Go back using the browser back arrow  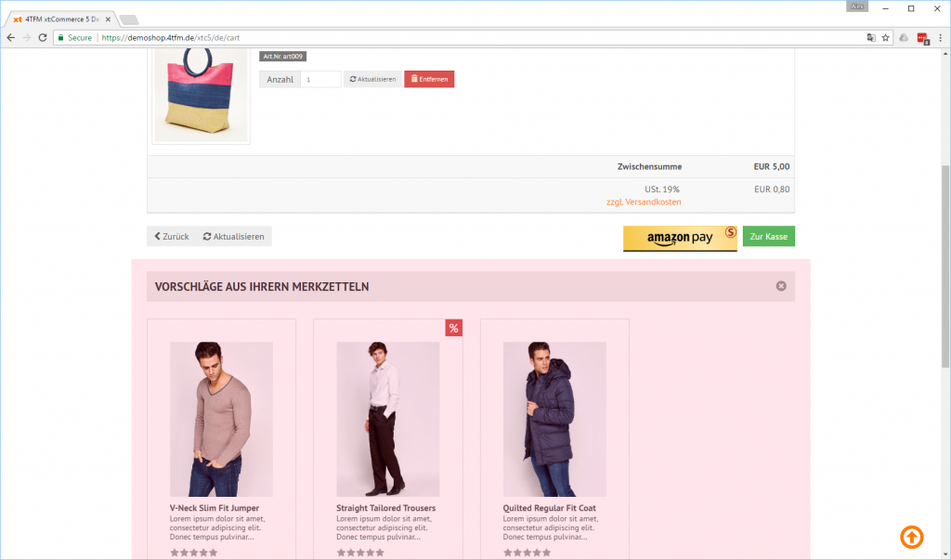10,37
